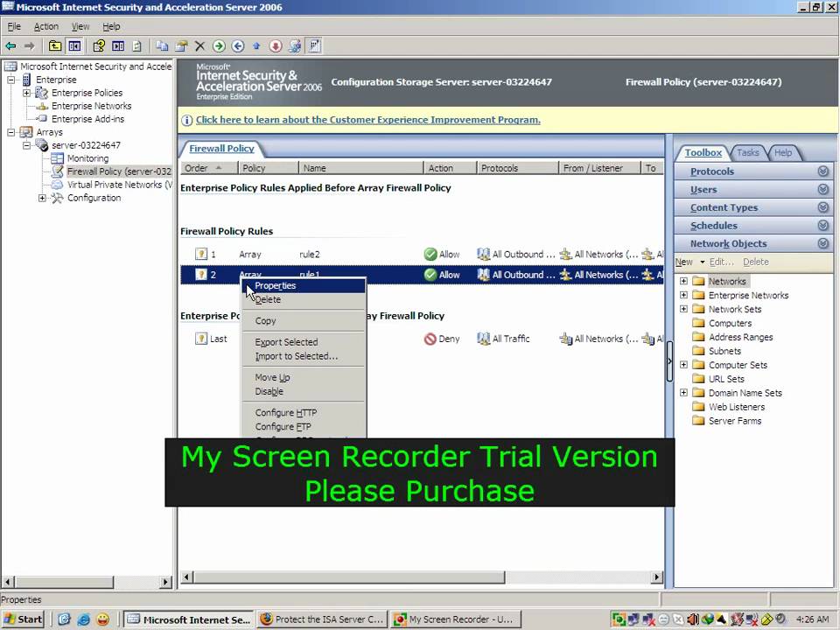Click the Firewall Policy tab link
The height and width of the screenshot is (630, 840).
click(221, 149)
